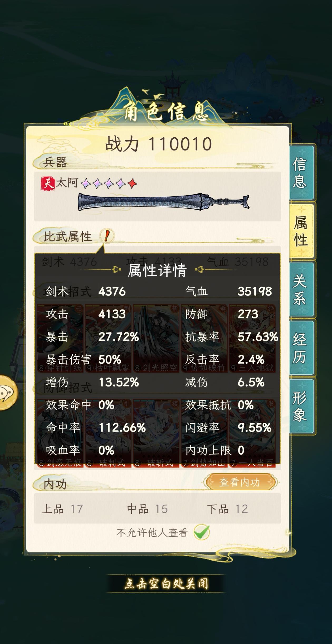The image size is (332, 644).
Task: Tap the 战力 110010 power label
Action: pos(158,144)
